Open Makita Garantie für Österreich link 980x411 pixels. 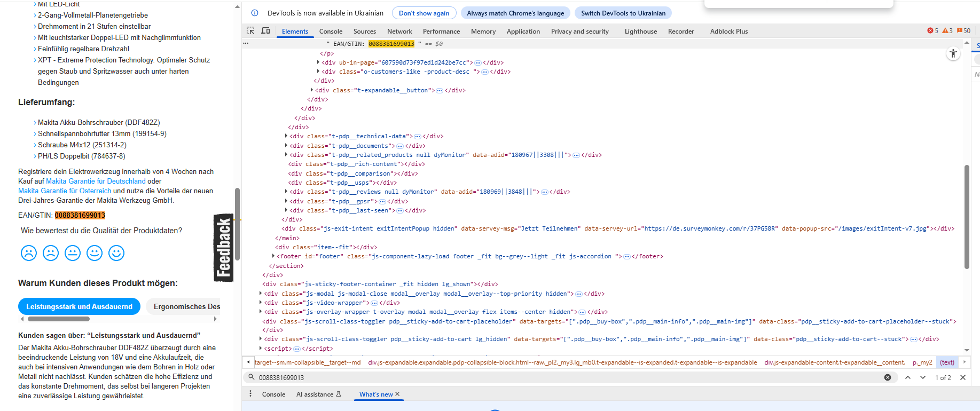(x=65, y=191)
